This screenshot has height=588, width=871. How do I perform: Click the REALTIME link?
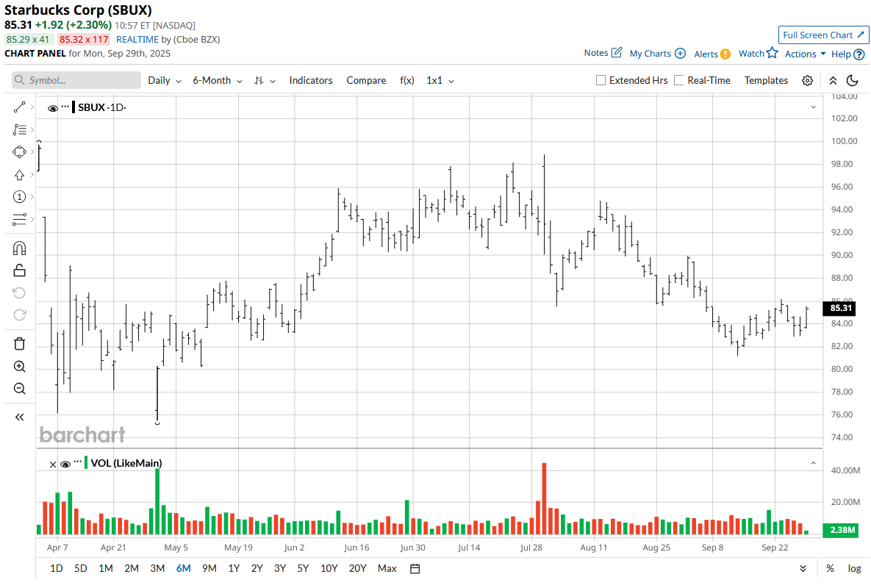tap(137, 40)
